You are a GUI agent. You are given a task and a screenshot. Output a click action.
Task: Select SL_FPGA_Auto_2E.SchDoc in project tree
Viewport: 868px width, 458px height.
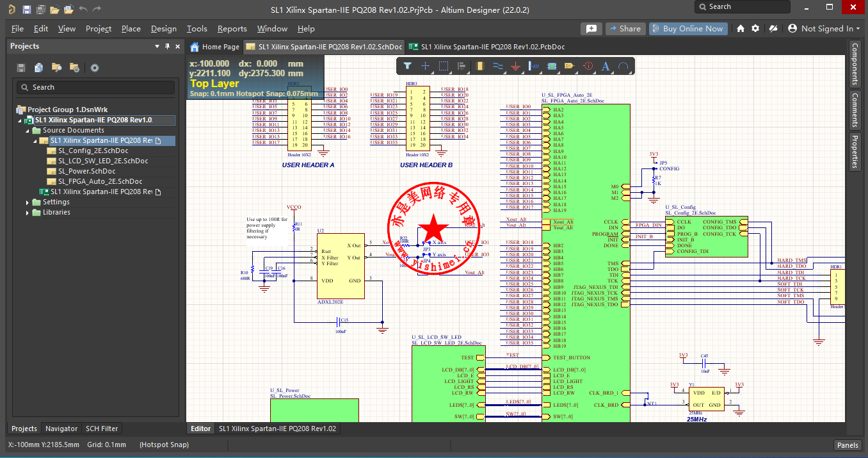[x=100, y=181]
